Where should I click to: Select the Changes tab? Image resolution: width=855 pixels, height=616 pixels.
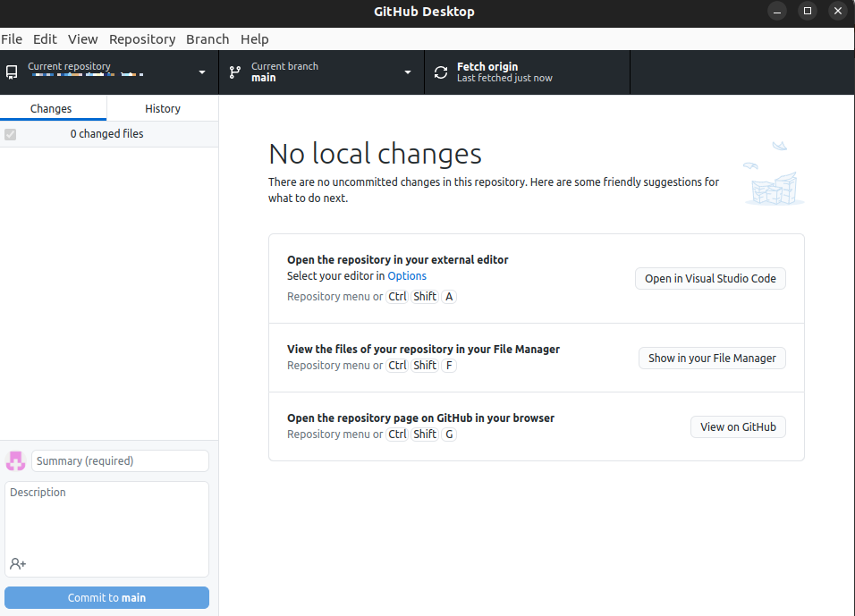51,108
